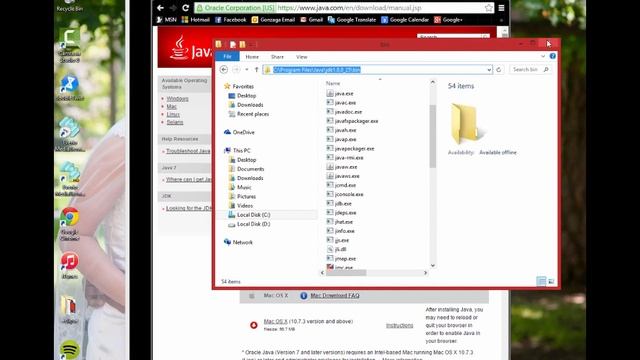Select This PC in navigation pane
The image size is (640, 360).
(x=237, y=151)
